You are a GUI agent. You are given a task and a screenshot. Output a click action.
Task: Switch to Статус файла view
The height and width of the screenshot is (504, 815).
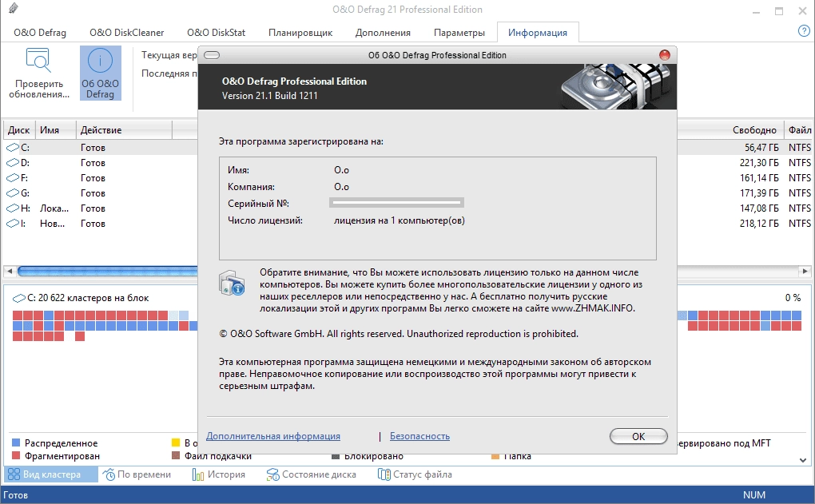(x=415, y=474)
